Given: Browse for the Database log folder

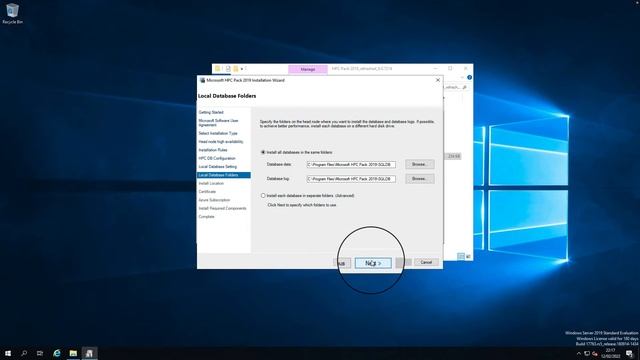Looking at the screenshot, I should 420,179.
